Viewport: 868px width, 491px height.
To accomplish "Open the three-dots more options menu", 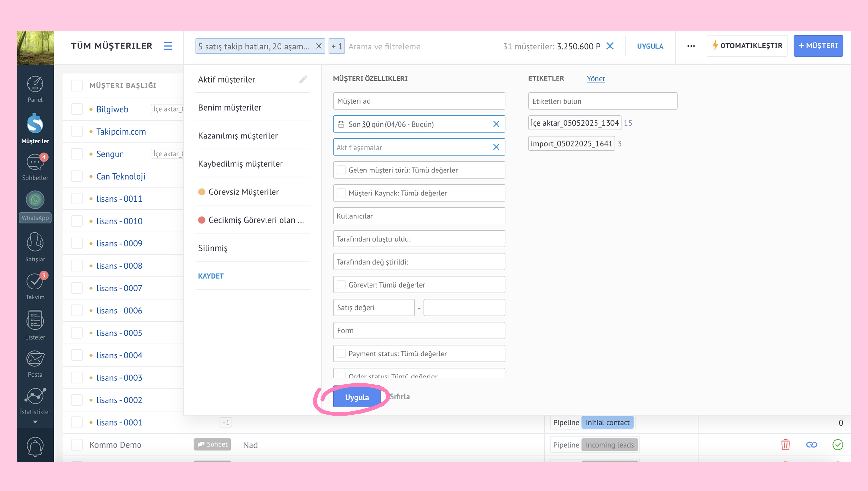I will point(691,46).
